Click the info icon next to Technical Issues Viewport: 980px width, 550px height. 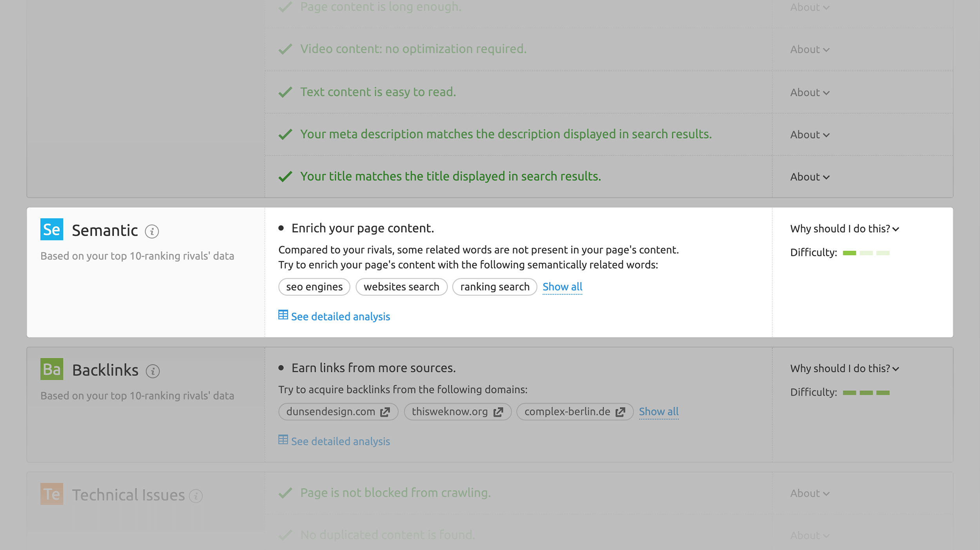[197, 495]
